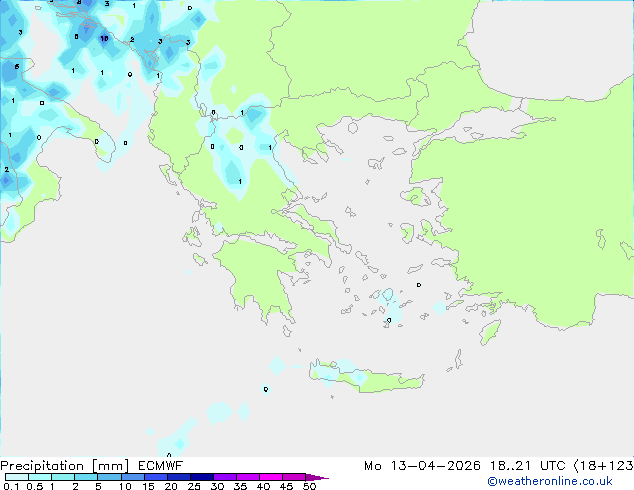Click the 'Precipitation [mm]' legend title
Image resolution: width=634 pixels, height=490 pixels.
(x=65, y=466)
